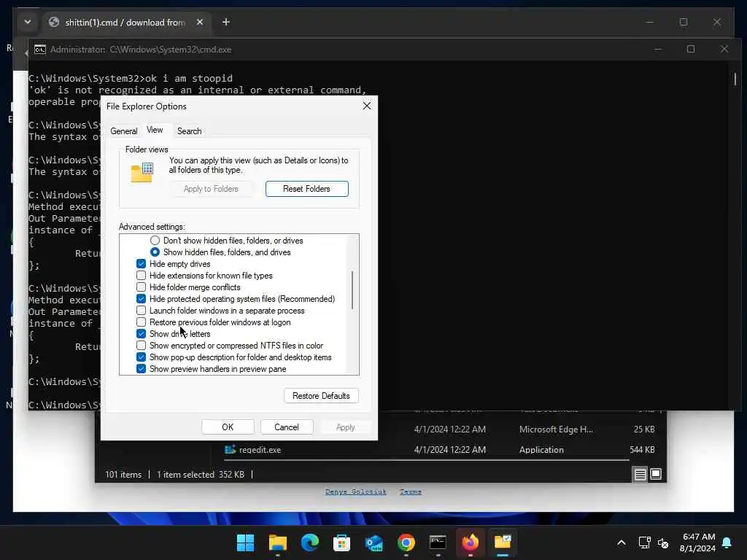Image resolution: width=747 pixels, height=560 pixels.
Task: Uncheck Hide protected operating system files
Action: pyautogui.click(x=141, y=298)
